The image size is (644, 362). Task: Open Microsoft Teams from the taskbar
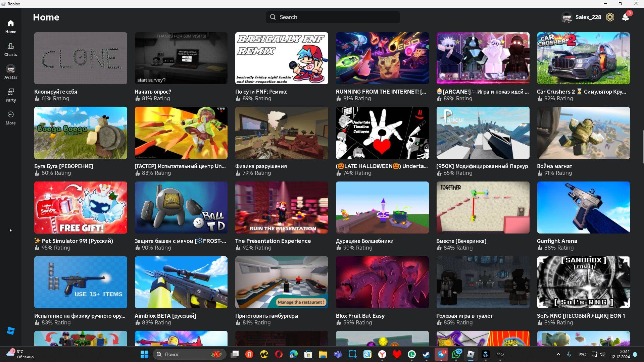coord(338,354)
